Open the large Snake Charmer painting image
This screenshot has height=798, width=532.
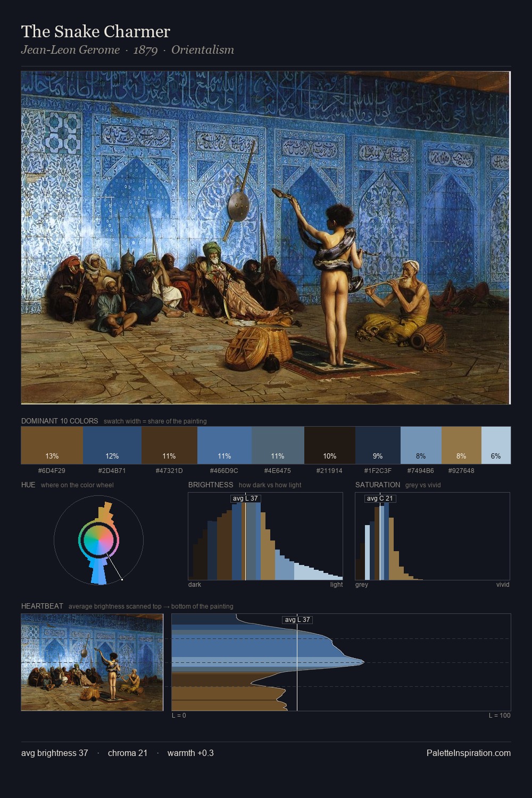click(x=265, y=238)
